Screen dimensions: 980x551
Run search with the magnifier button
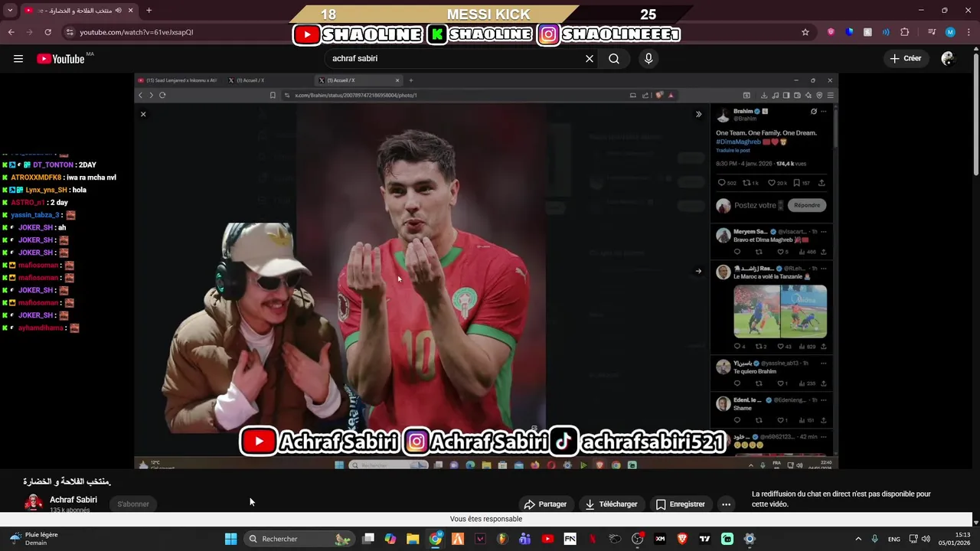pyautogui.click(x=614, y=58)
